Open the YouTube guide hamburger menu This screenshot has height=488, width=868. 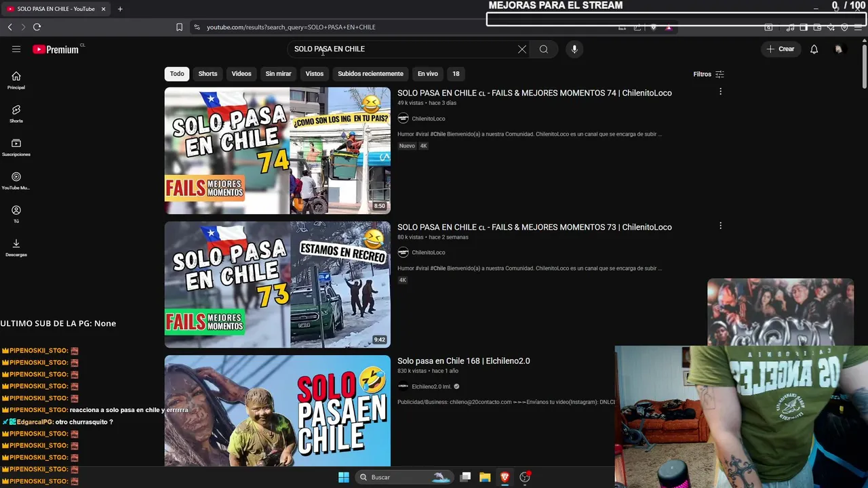(16, 49)
